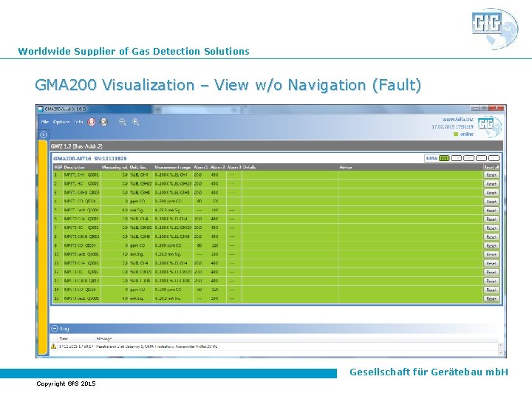Click the 17.02.2015 17:51:19 timestamp in header

click(x=452, y=126)
